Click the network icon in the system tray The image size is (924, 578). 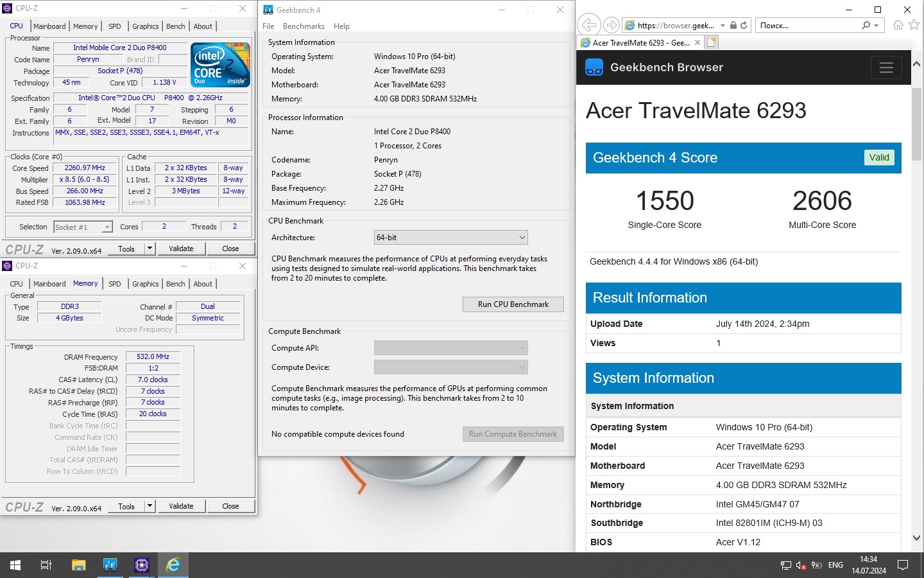785,565
